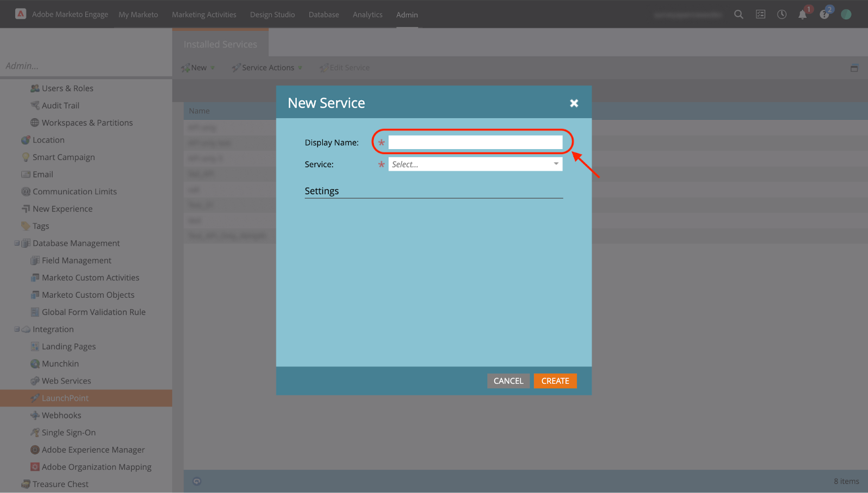Open the help icon with badge
Image resolution: width=868 pixels, height=493 pixels.
pos(825,15)
